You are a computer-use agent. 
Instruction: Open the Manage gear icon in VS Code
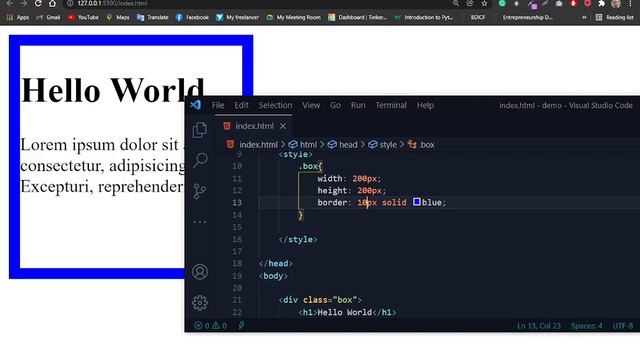tap(200, 302)
